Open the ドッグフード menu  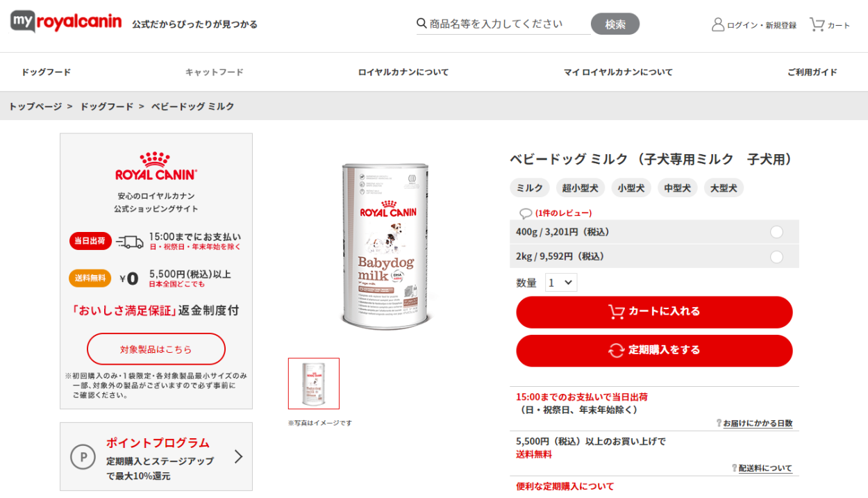click(46, 72)
